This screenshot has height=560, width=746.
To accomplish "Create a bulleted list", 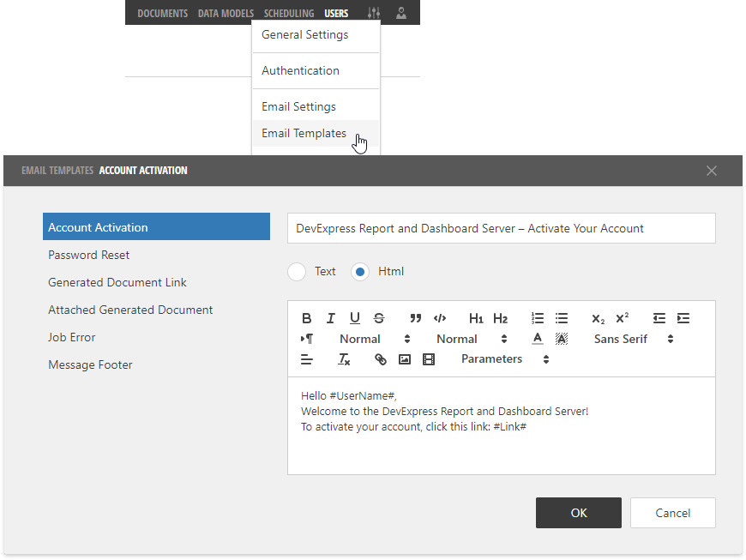I will point(562,318).
